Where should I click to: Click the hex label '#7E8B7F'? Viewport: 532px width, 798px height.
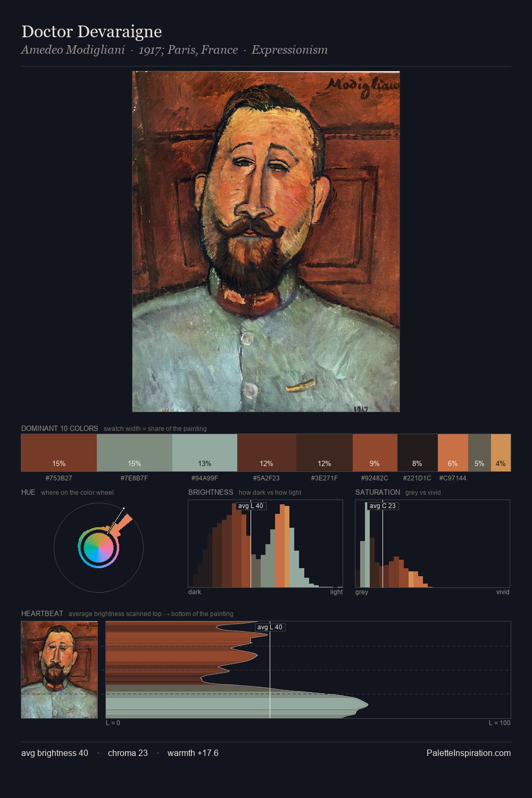coord(135,478)
